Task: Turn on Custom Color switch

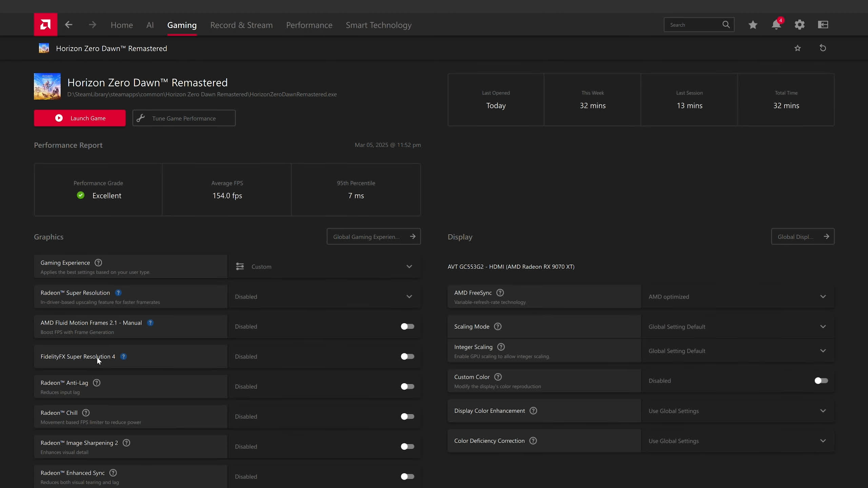Action: pyautogui.click(x=821, y=381)
